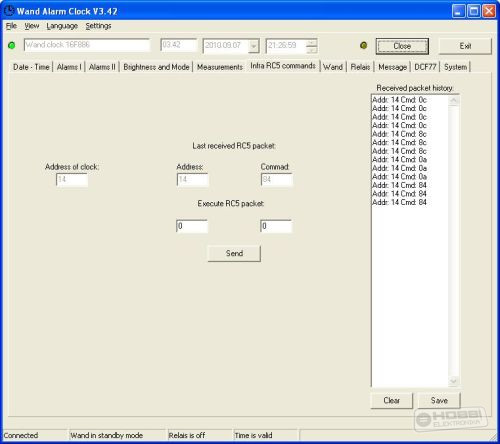
Task: Click the clock icon in title bar
Action: tap(9, 11)
